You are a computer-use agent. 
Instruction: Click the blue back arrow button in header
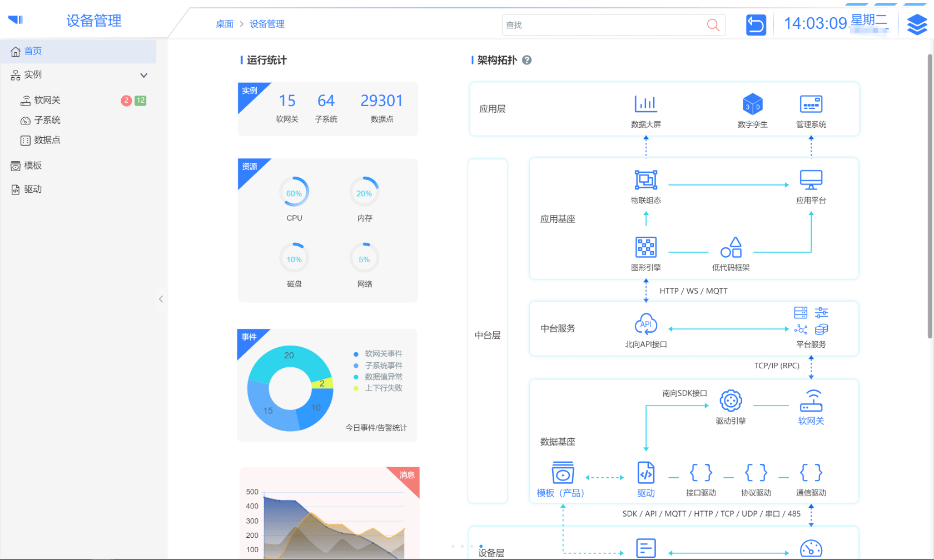(x=756, y=25)
